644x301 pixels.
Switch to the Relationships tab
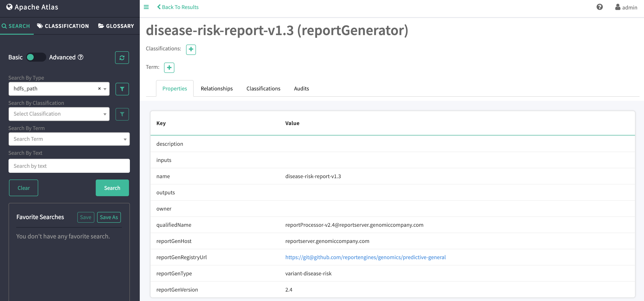coord(216,88)
